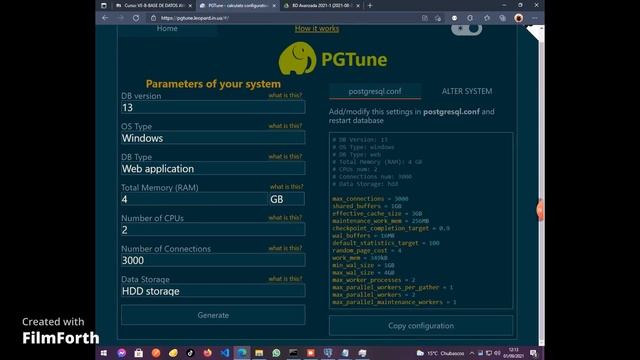The width and height of the screenshot is (640, 360).
Task: Open a new browser tab
Action: click(x=370, y=5)
